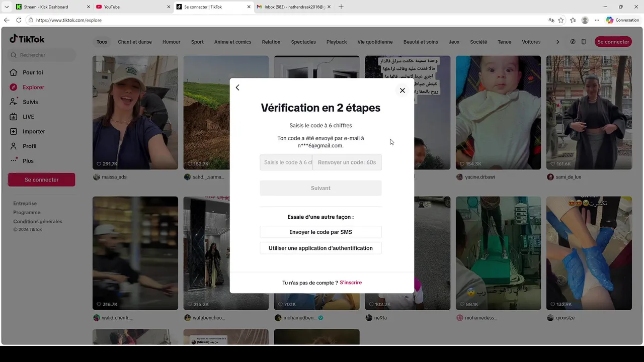Select the Sport category
The width and height of the screenshot is (644, 362).
[197, 42]
